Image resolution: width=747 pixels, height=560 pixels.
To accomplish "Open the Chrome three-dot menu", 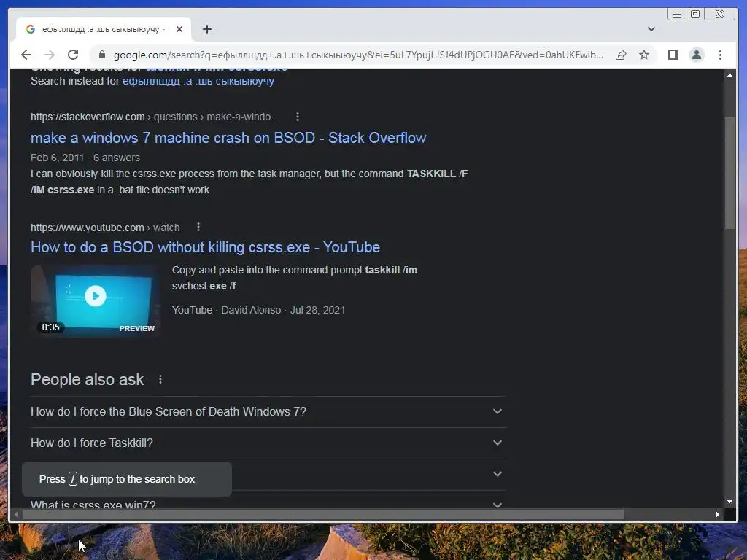I will 720,55.
